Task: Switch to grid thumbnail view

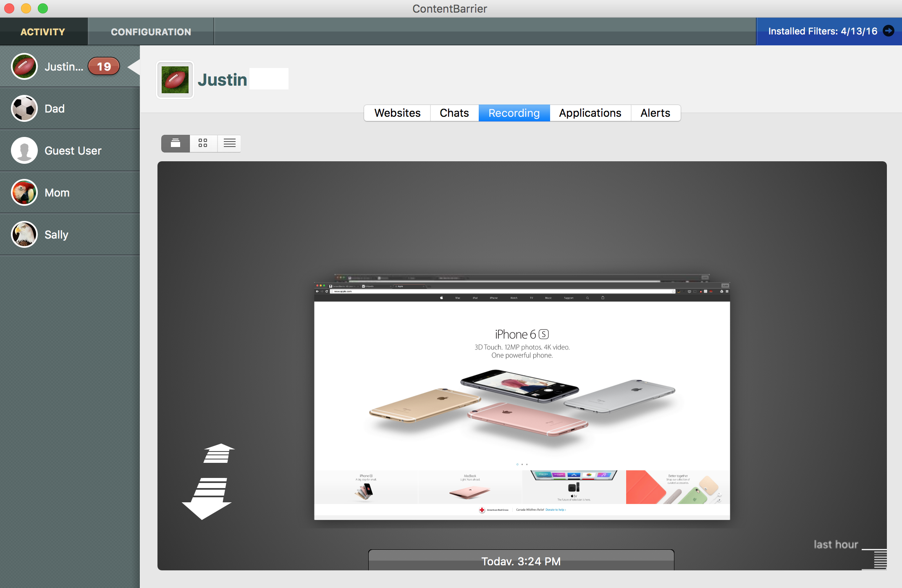Action: [203, 143]
